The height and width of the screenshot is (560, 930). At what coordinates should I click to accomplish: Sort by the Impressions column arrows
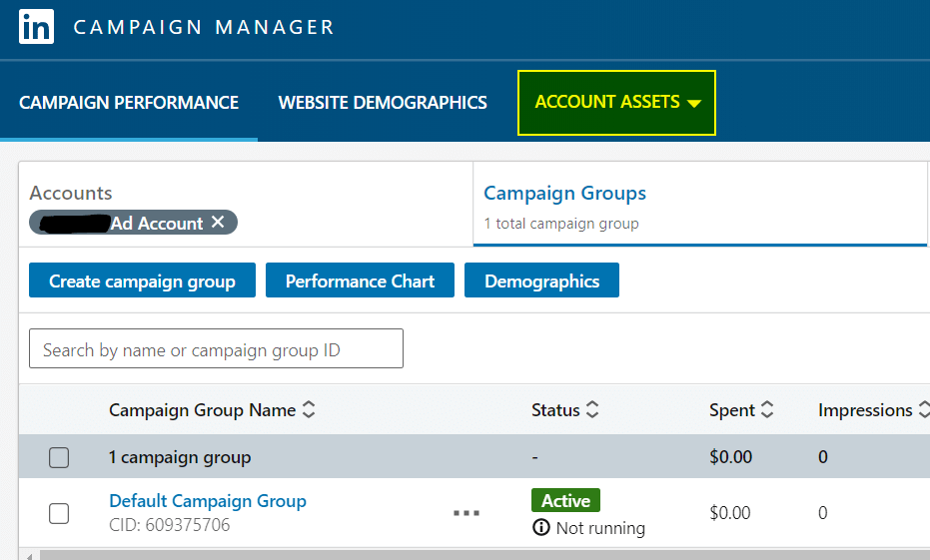point(923,410)
